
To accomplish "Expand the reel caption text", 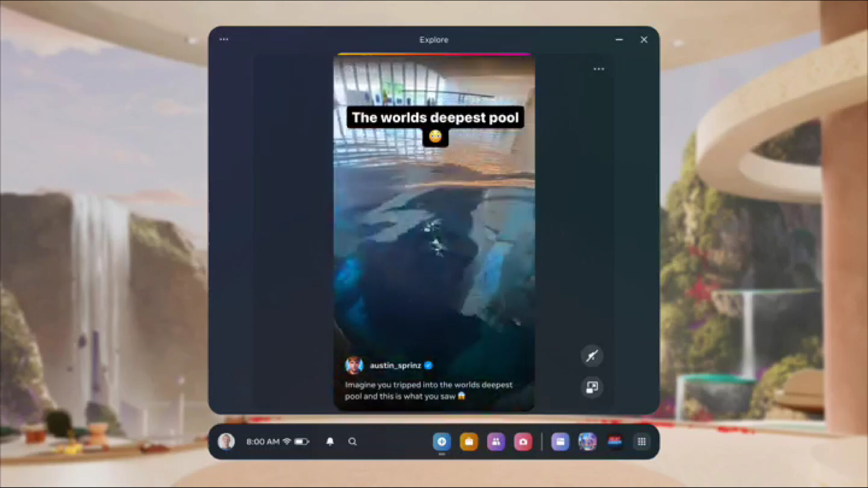I will [x=428, y=390].
